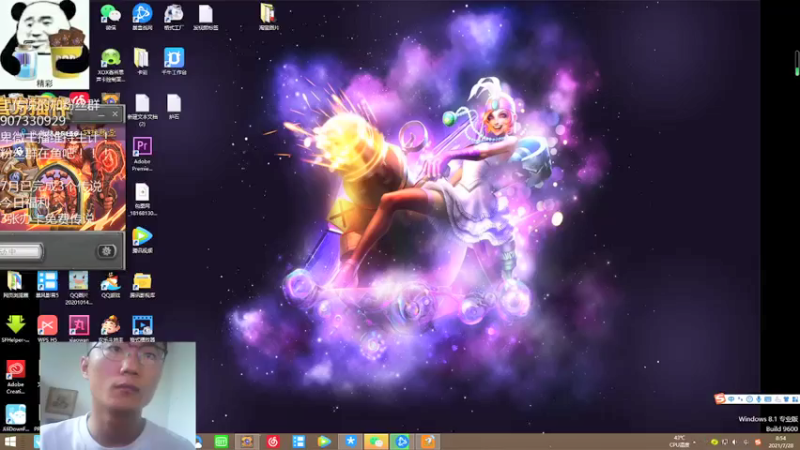Launch the cartoon farmer game shortcut
The height and width of the screenshot is (450, 800).
(111, 329)
